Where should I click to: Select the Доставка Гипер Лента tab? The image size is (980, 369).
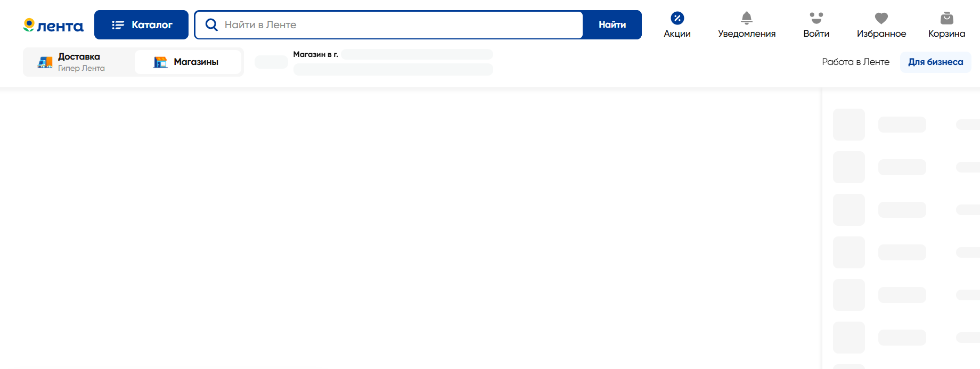[79, 62]
